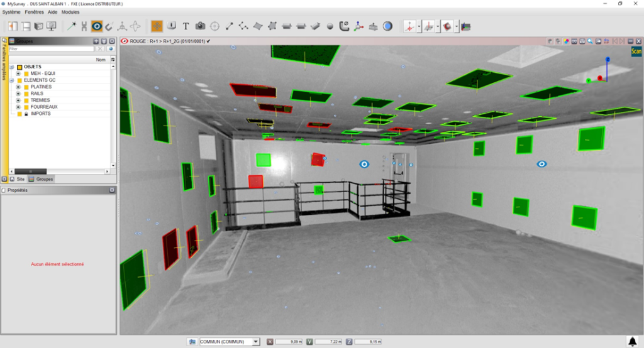Click the notification bell icon
644x348 pixels.
[x=632, y=341]
